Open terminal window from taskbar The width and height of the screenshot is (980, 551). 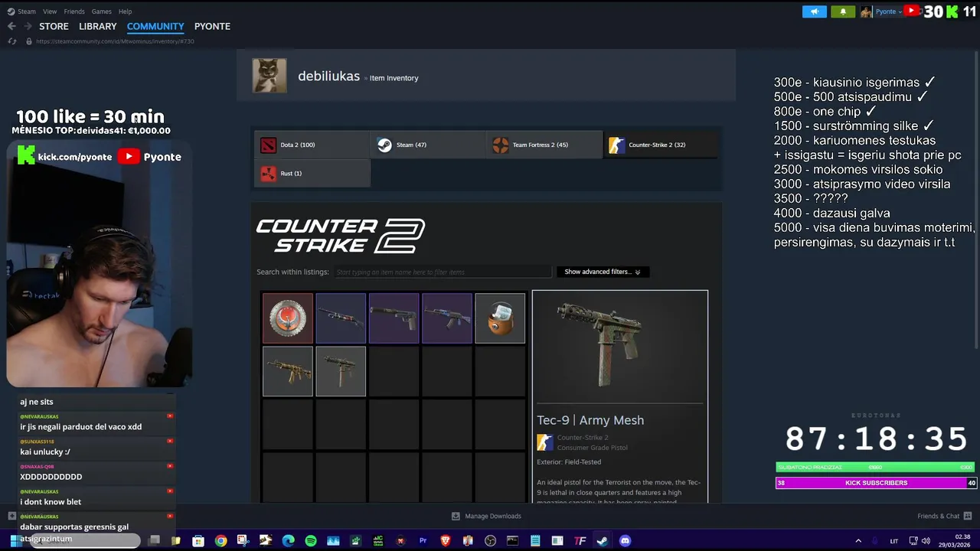[x=513, y=541]
